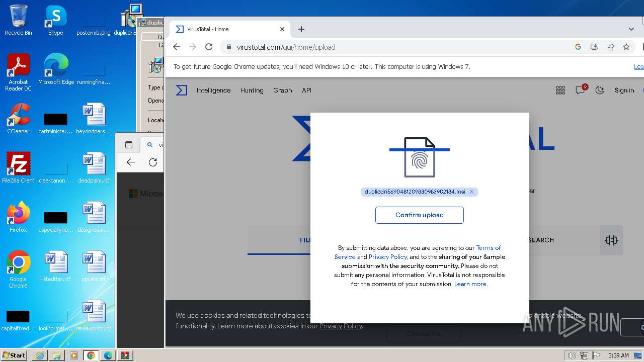Click refresh icon in Edge window
Viewport: 644px width, 362px height.
click(x=153, y=162)
